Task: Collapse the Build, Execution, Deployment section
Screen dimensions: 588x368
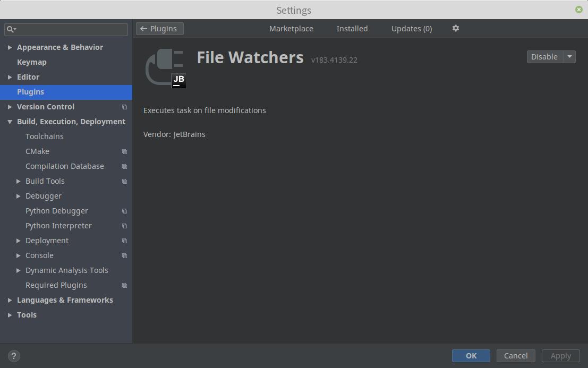Action: coord(10,122)
